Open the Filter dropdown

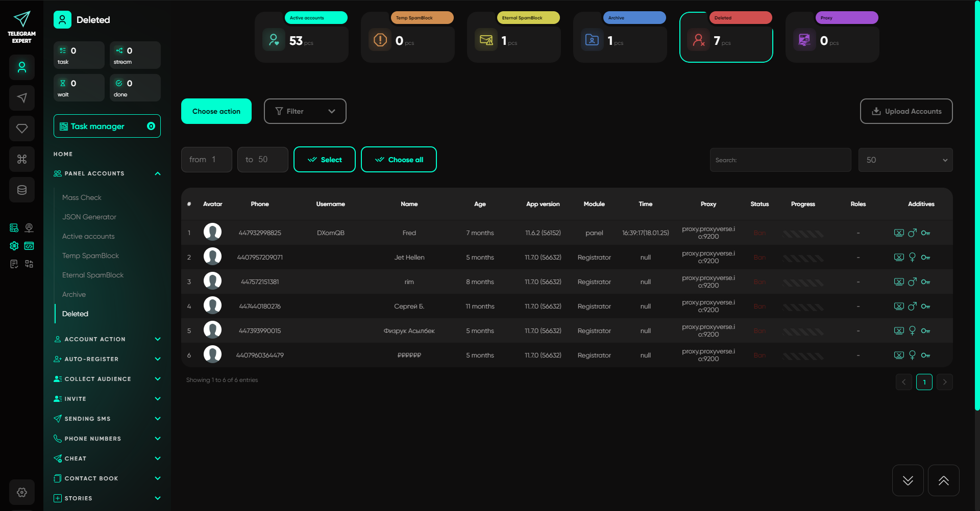click(305, 111)
